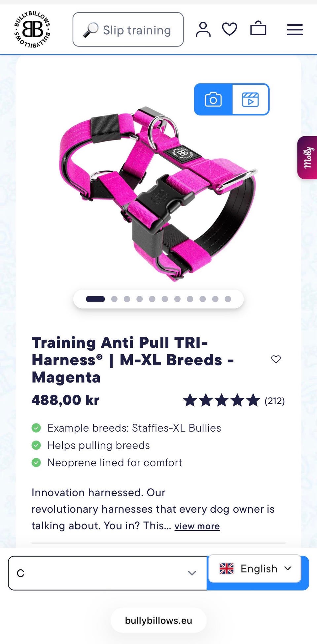Click the UK flag icon

tap(227, 568)
